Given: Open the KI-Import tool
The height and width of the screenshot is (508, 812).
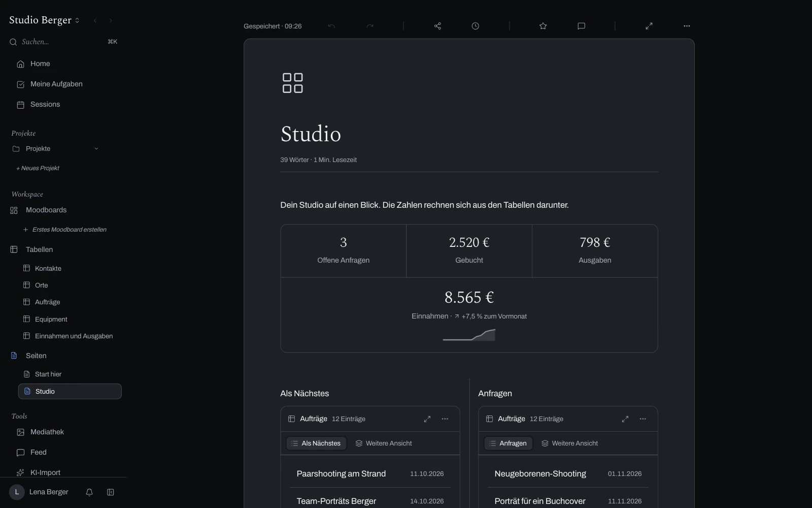Looking at the screenshot, I should point(45,472).
